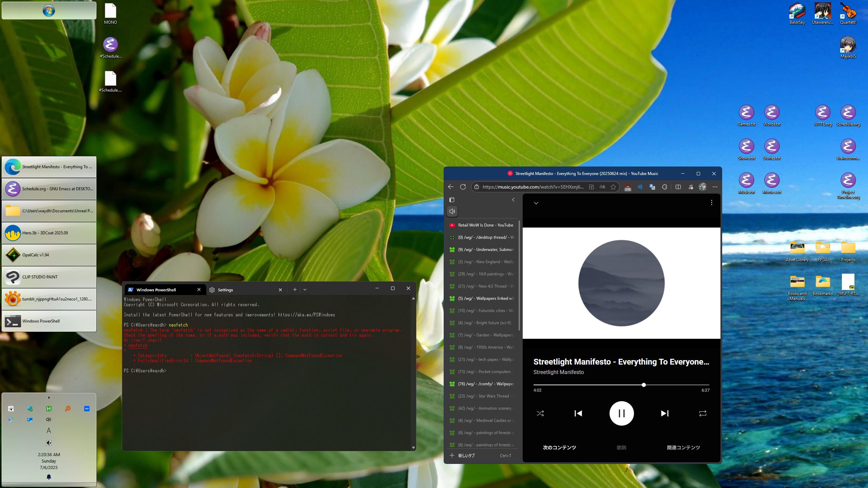Open the Outlook tray icon
The width and height of the screenshot is (868, 488).
[30, 419]
